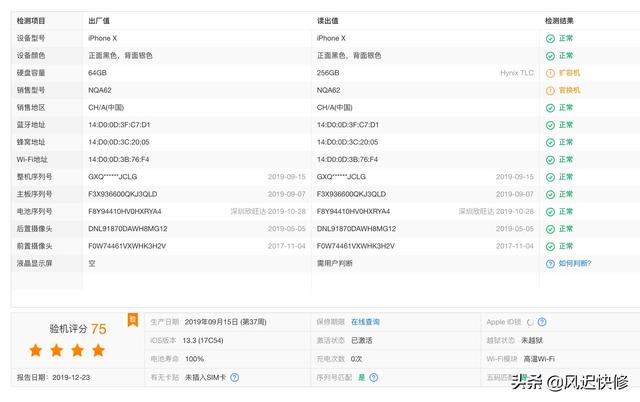Click the 读出值 column header

(328, 21)
